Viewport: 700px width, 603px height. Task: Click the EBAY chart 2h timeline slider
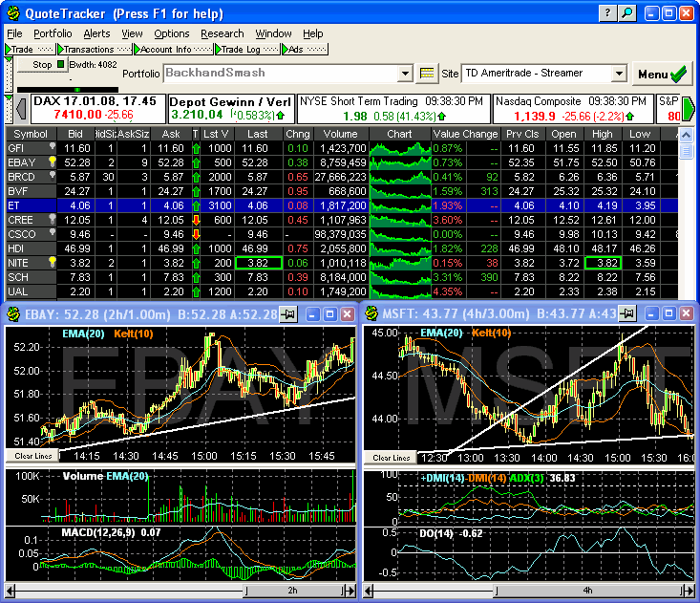[x=294, y=591]
